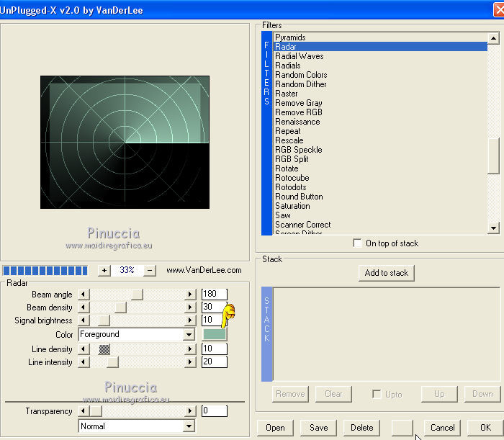Click the zoom in plus button

tap(104, 270)
